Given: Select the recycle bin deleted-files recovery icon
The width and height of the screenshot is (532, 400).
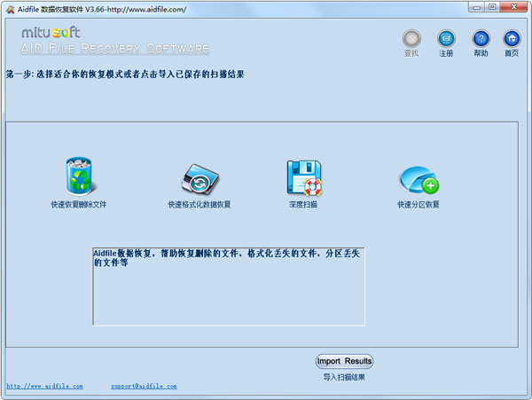Looking at the screenshot, I should point(80,176).
